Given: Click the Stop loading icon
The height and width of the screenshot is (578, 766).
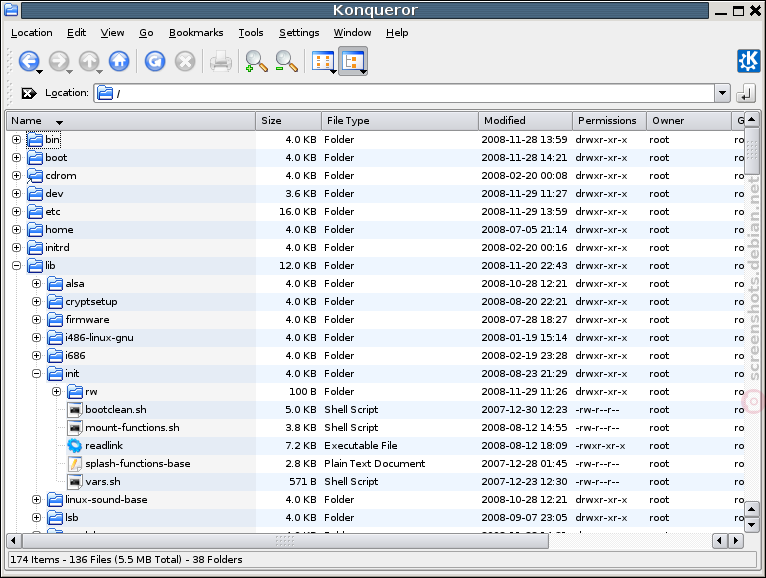Looking at the screenshot, I should 185,61.
